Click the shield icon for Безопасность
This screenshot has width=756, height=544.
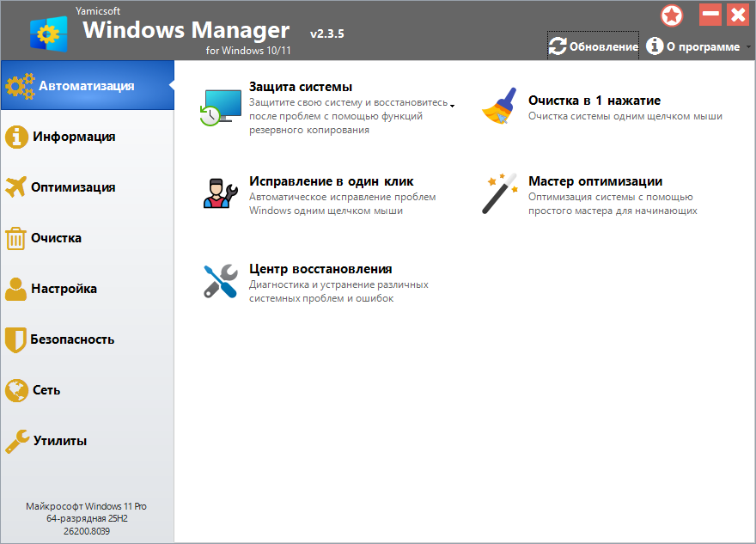point(16,339)
